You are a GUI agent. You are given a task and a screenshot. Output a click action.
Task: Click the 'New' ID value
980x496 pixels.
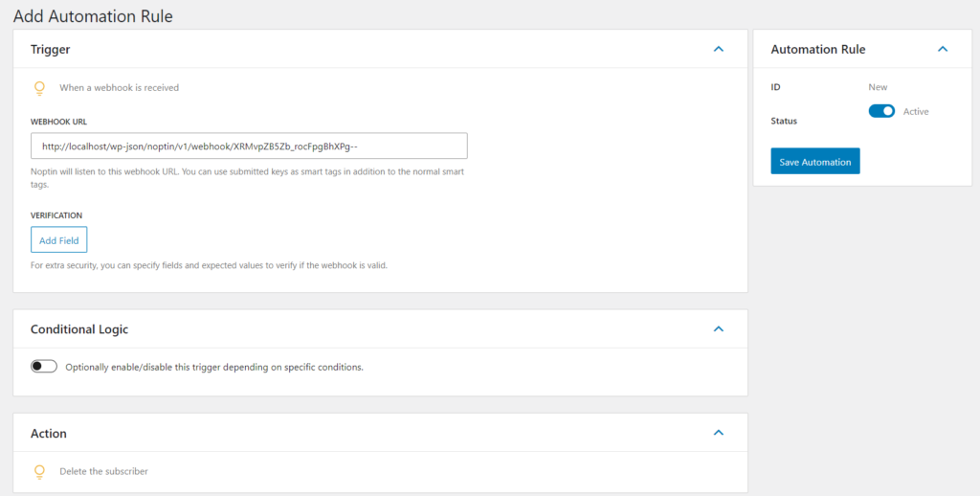click(878, 87)
